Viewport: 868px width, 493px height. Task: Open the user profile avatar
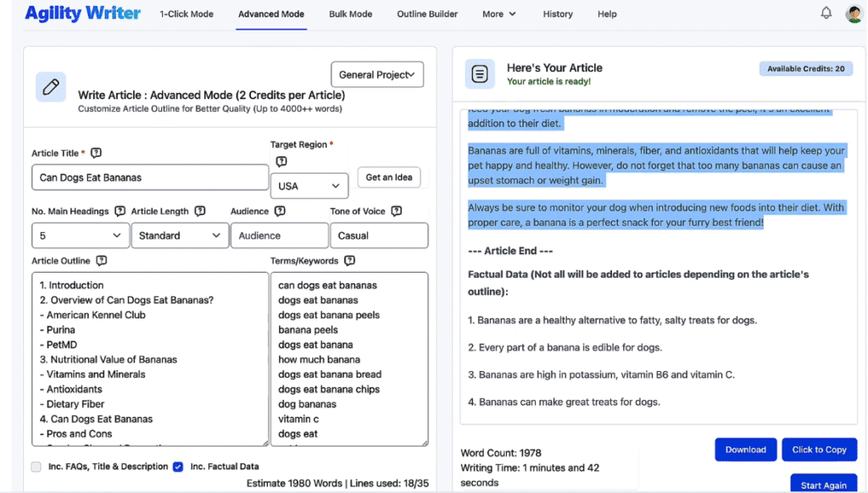pyautogui.click(x=854, y=14)
